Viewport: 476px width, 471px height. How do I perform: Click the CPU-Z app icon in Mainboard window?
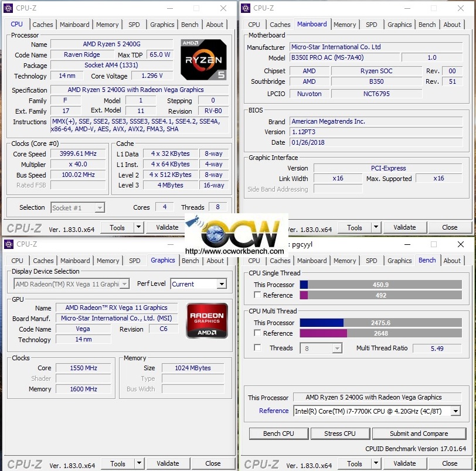pos(246,8)
